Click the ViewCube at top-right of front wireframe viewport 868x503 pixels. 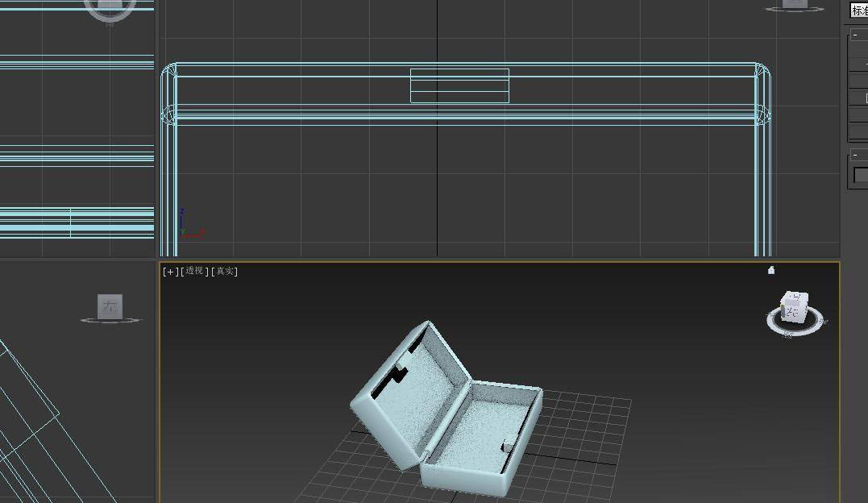[795, 5]
